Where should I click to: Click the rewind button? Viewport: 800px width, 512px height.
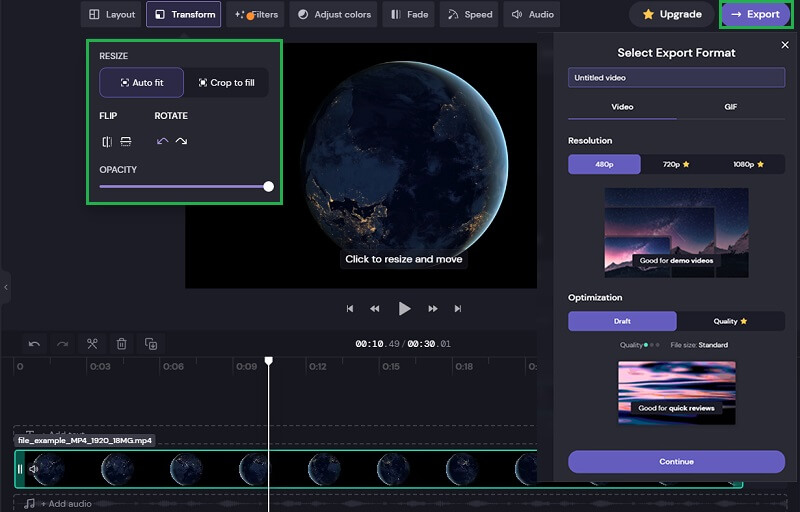(374, 309)
